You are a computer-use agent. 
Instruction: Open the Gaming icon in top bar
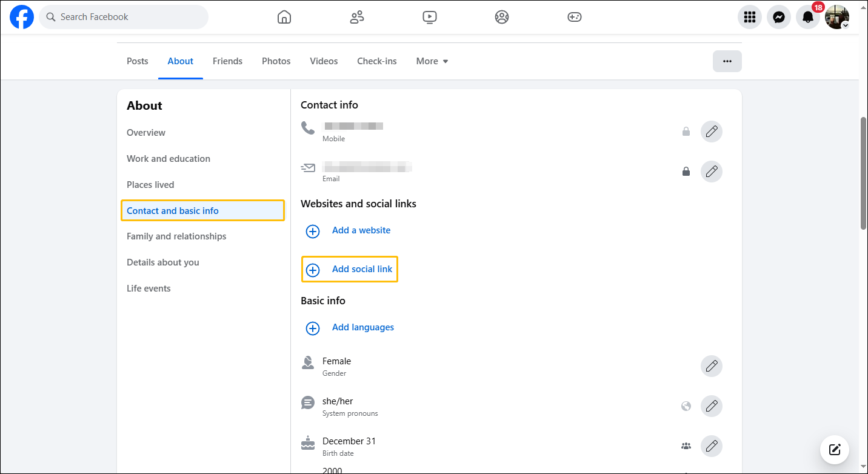tap(574, 17)
